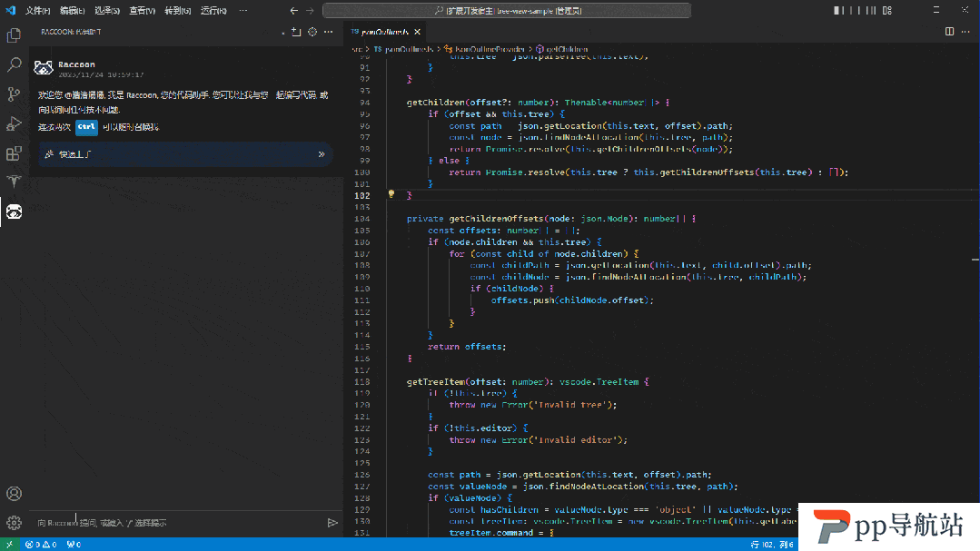Open the Run and Debug view
Screen dimensions: 980x551
(14, 123)
